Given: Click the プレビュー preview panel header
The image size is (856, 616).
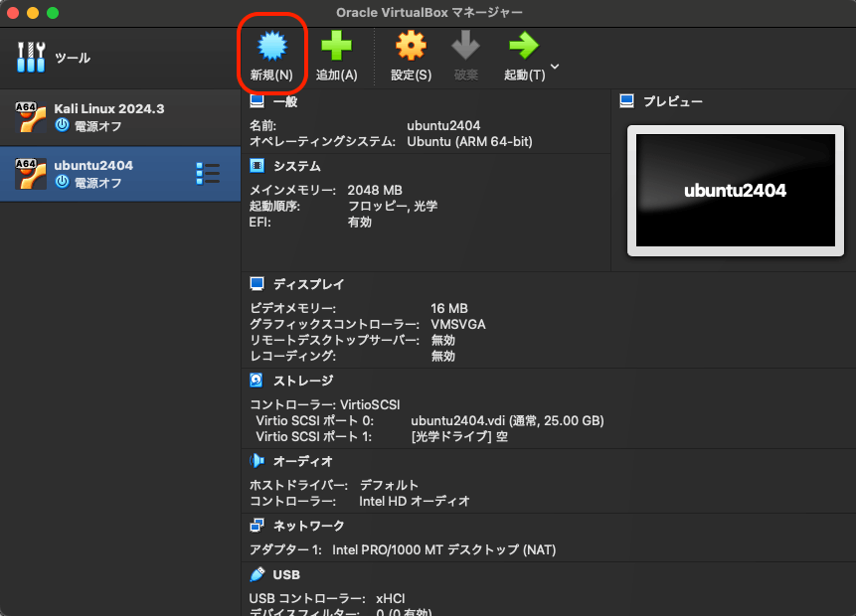Looking at the screenshot, I should click(x=673, y=101).
